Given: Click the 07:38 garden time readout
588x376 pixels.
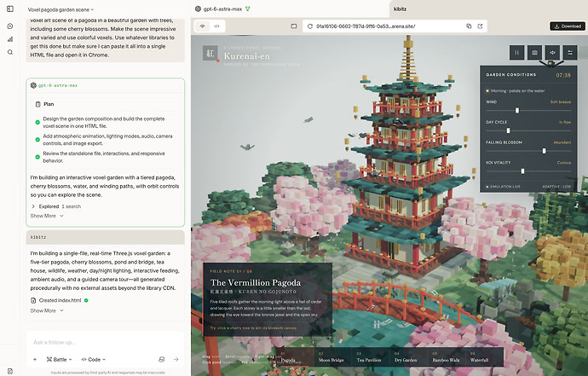Looking at the screenshot, I should (563, 75).
